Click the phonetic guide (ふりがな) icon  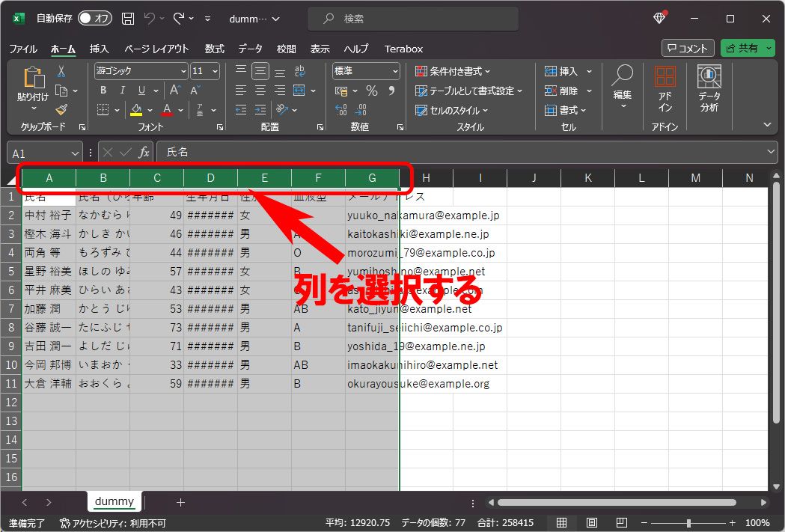[x=200, y=109]
